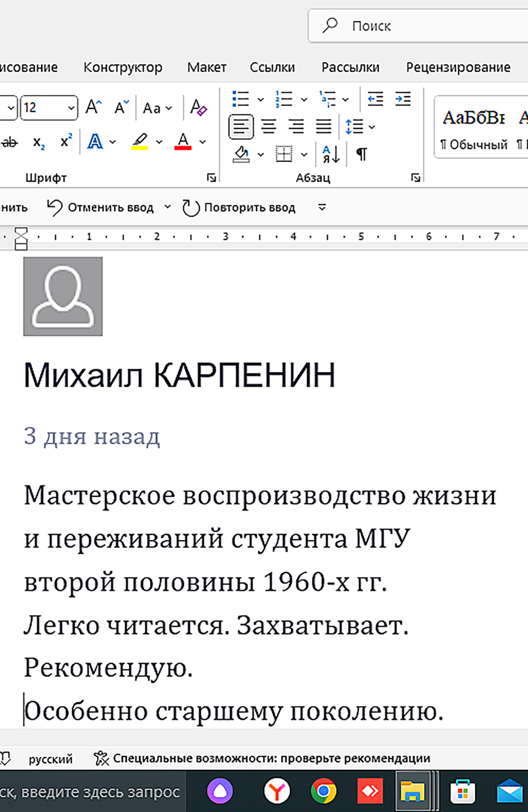Apply superscript formatting
Screen dimensions: 528x812
pyautogui.click(x=66, y=141)
